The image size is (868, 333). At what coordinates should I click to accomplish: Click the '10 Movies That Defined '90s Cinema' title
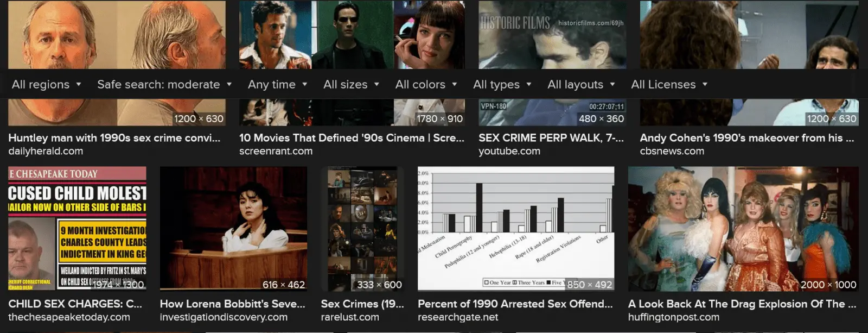point(352,138)
